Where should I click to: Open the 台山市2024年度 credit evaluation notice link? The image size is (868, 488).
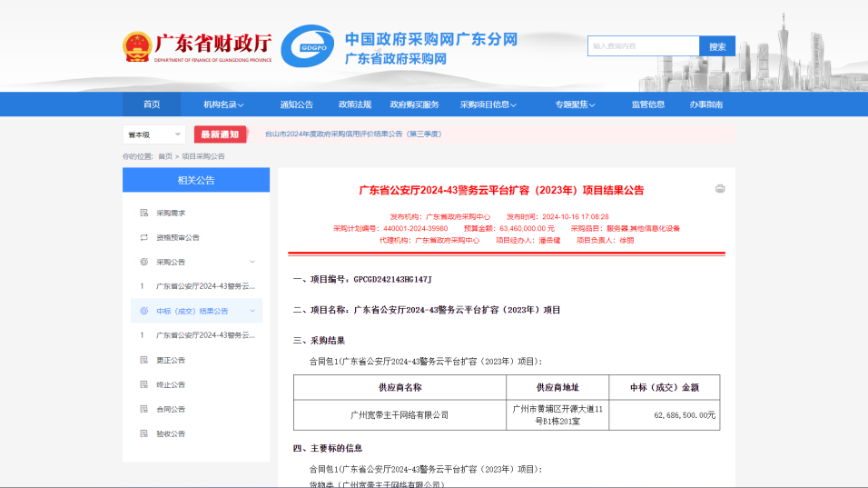click(x=352, y=134)
